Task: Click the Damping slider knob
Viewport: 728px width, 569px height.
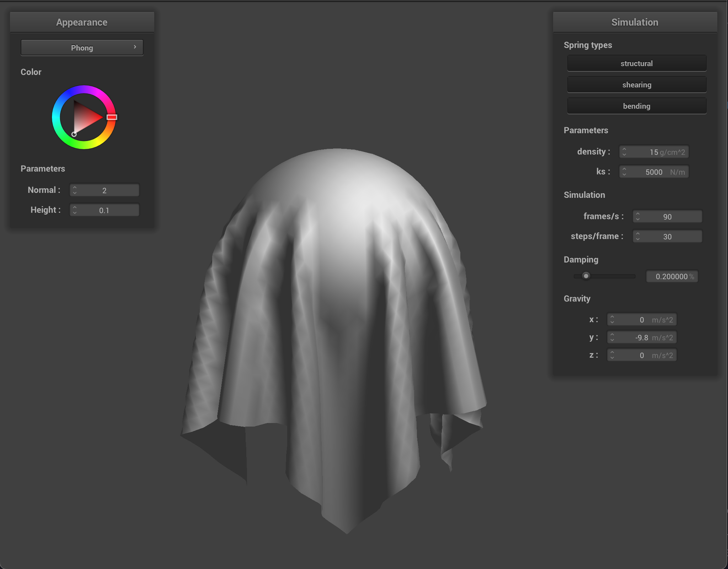Action: click(x=586, y=276)
